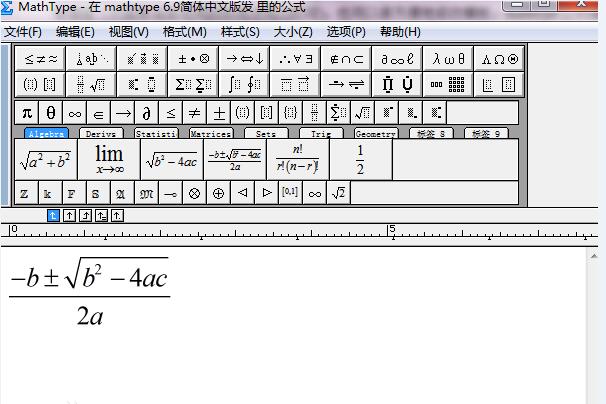Insert the theta symbol
606x404 pixels.
[51, 113]
